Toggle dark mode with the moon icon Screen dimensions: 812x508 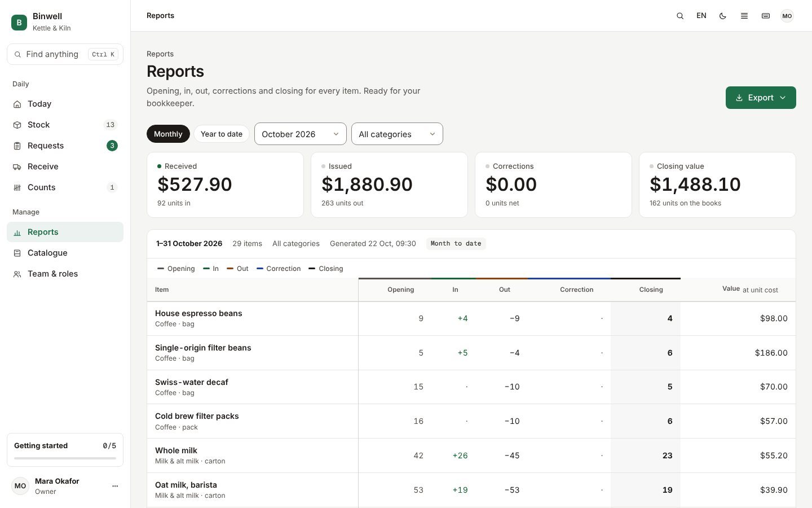click(723, 16)
